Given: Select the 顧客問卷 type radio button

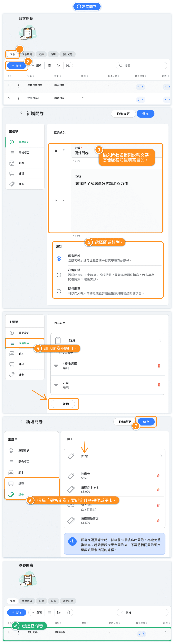Looking at the screenshot, I should tap(59, 258).
